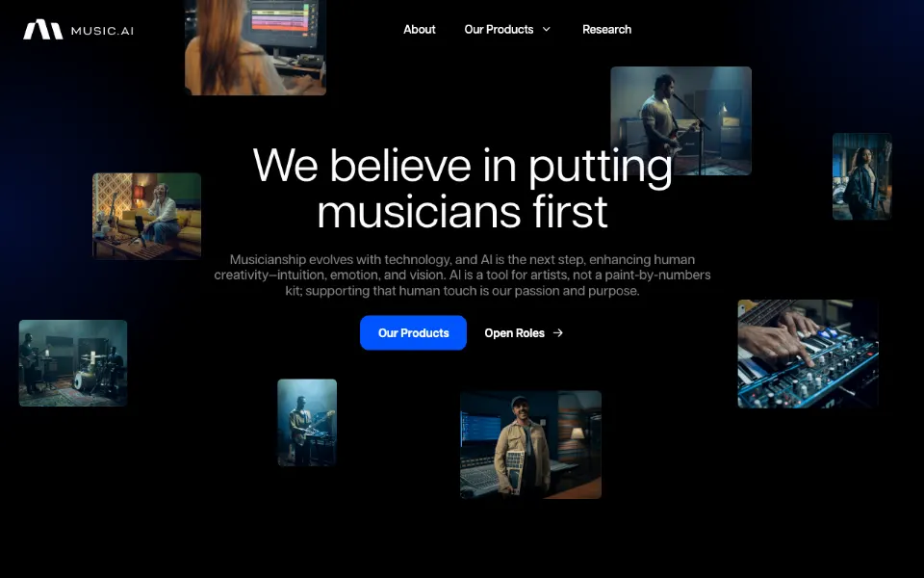Screen dimensions: 924x578
Task: Open photo of band with drum kit
Action: tap(73, 363)
